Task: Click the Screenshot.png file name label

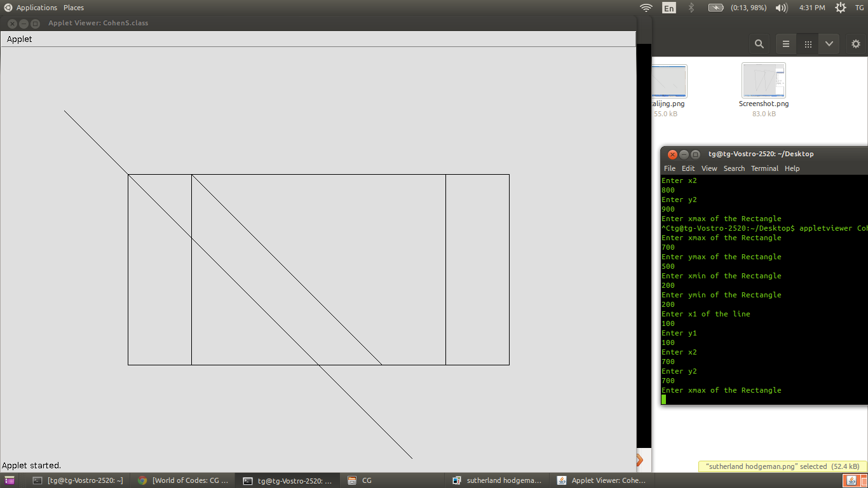Action: 764,104
